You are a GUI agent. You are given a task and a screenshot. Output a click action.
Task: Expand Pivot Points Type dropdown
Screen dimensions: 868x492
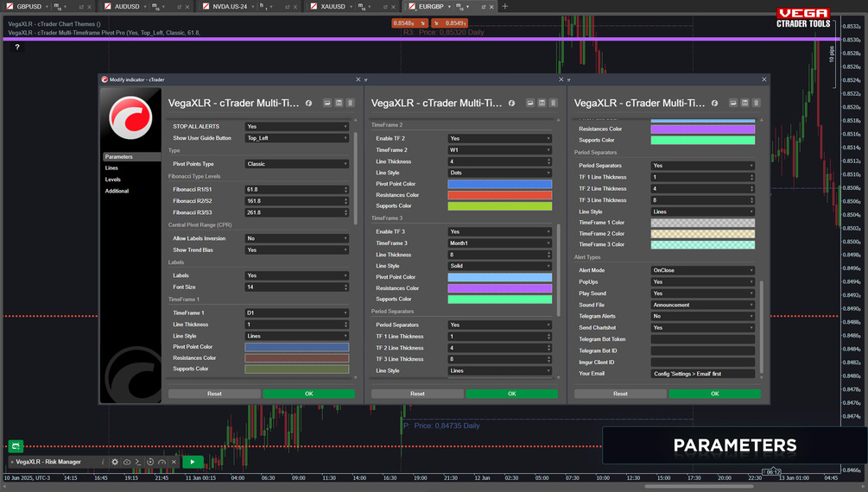(297, 164)
